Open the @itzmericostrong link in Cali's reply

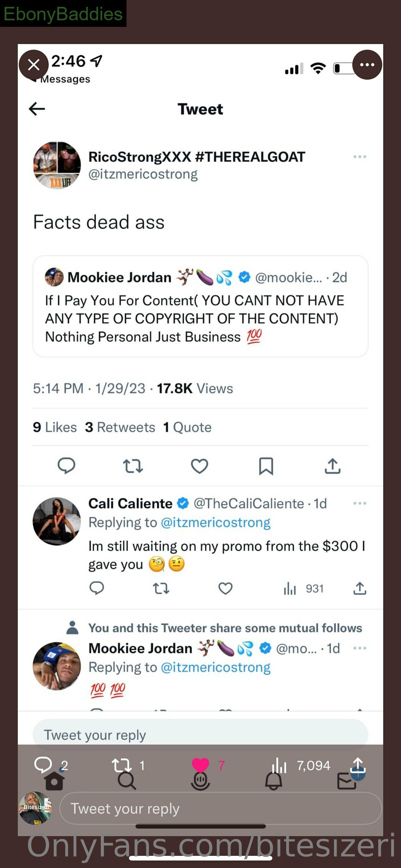tap(215, 522)
